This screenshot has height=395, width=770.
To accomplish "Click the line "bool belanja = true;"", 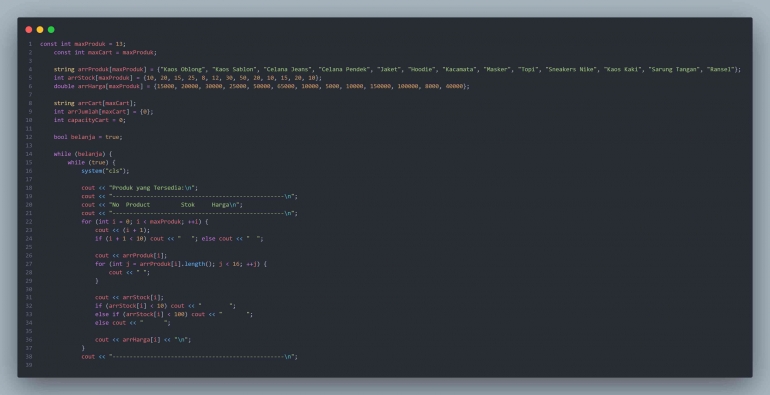I will [x=88, y=137].
